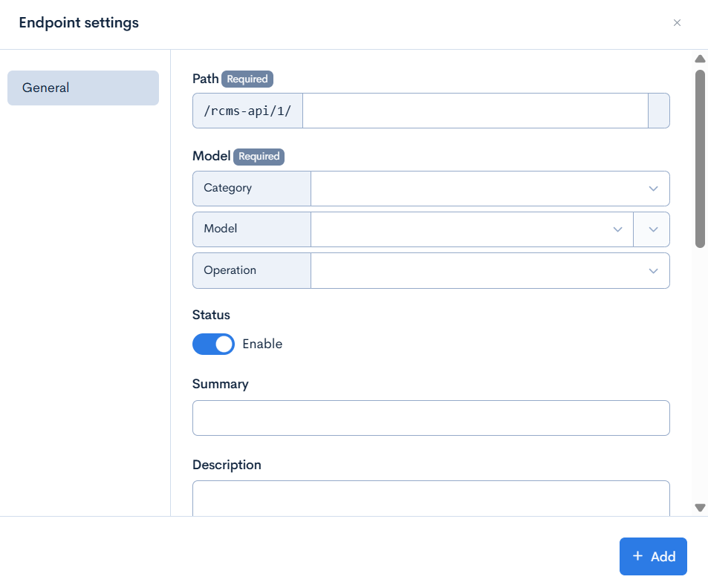Toggle the Status switch off
Screen dimensions: 708x588
[x=213, y=344]
